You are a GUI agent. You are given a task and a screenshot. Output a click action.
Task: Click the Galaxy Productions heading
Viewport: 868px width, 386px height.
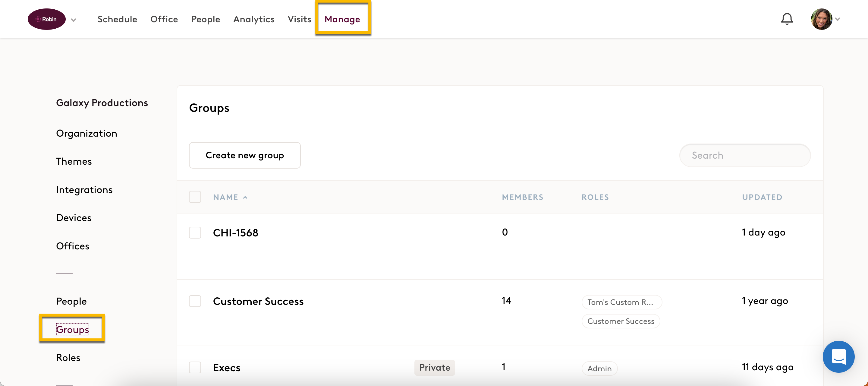coord(102,103)
